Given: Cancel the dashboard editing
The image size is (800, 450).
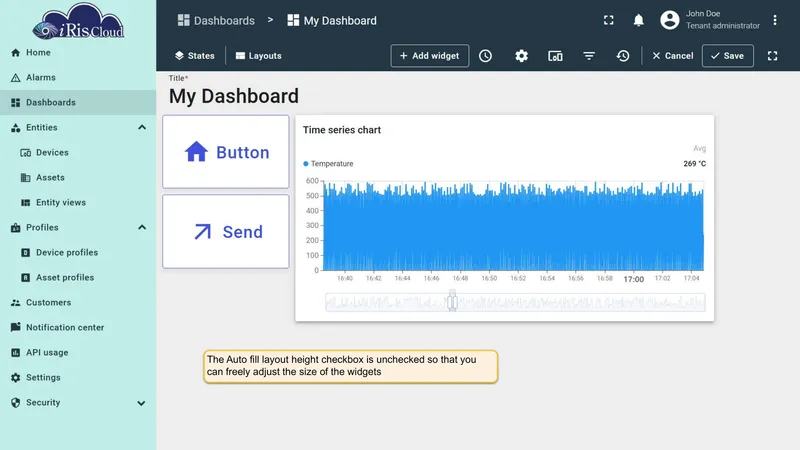Looking at the screenshot, I should [672, 56].
